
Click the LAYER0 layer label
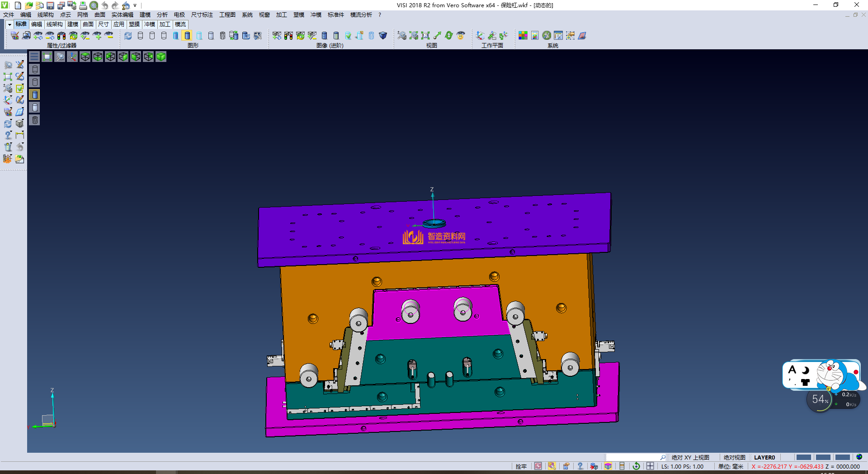click(764, 457)
